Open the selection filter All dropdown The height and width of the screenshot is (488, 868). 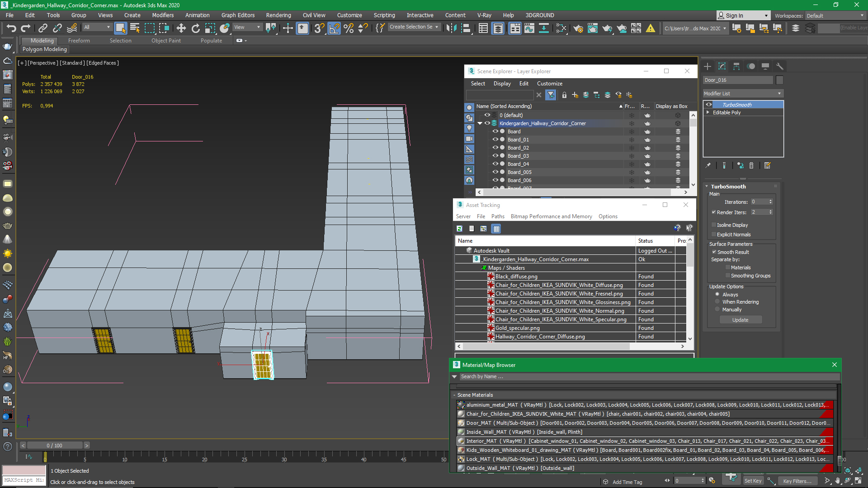tap(97, 27)
